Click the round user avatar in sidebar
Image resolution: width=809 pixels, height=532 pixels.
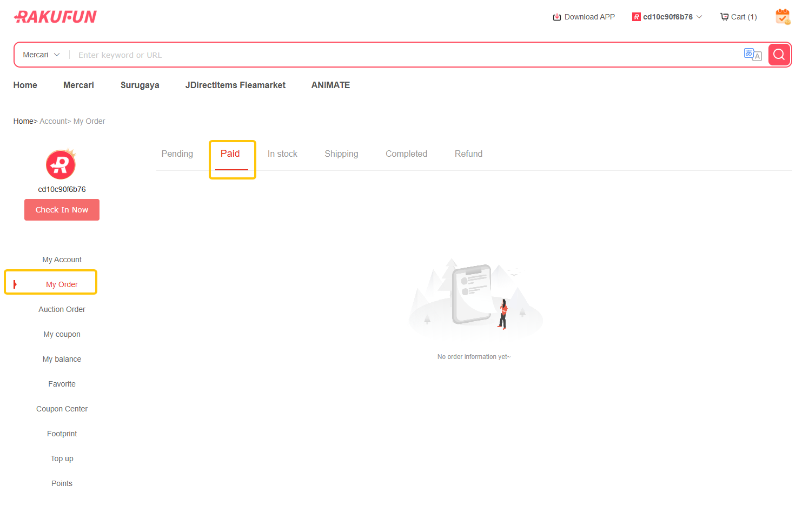pos(61,164)
